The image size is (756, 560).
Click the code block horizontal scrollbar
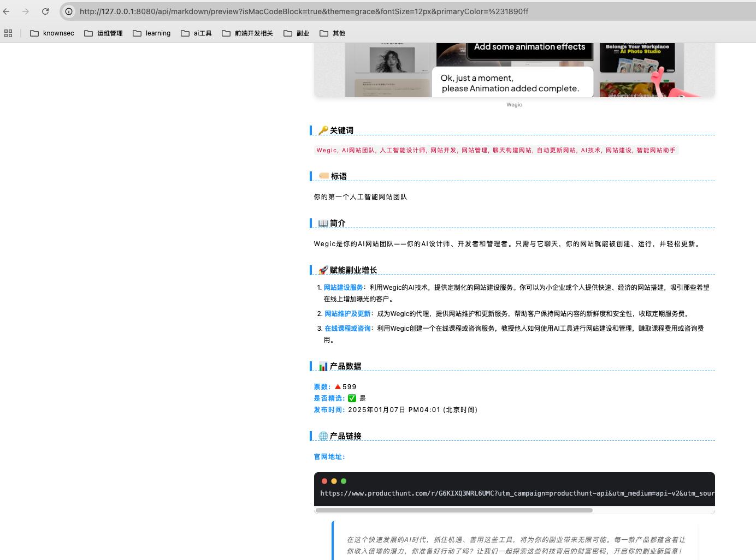coord(454,510)
